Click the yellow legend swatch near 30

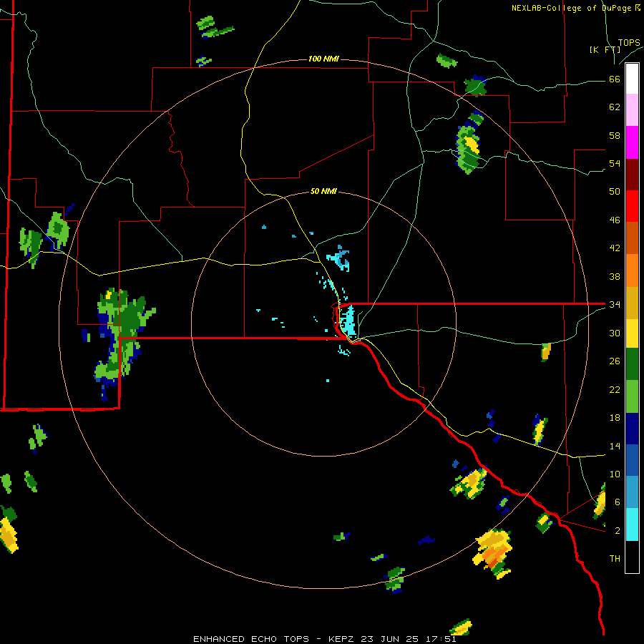click(632, 333)
